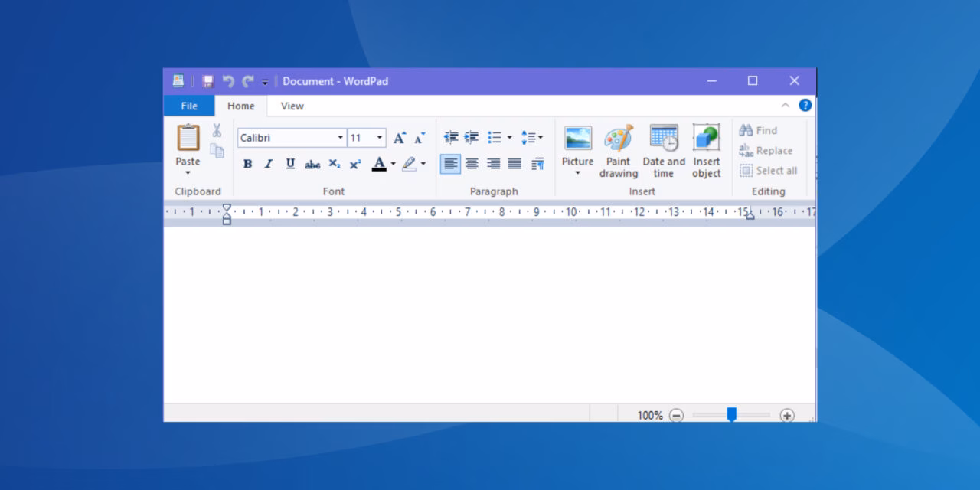The height and width of the screenshot is (490, 980).
Task: Switch to the View tab
Action: coord(292,106)
